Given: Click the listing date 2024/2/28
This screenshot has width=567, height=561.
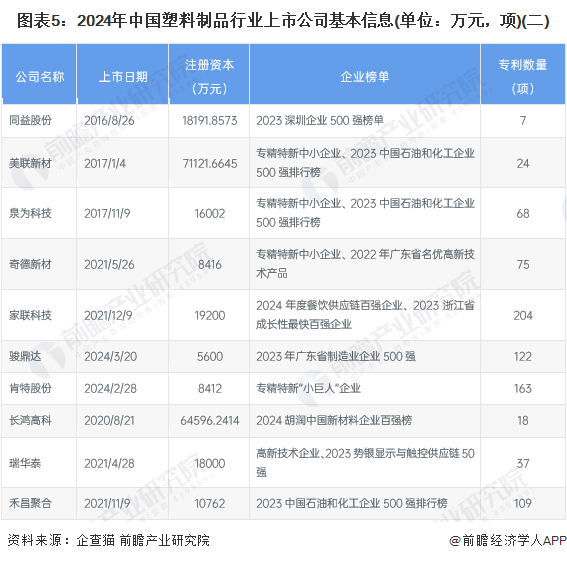Looking at the screenshot, I should pyautogui.click(x=111, y=388).
